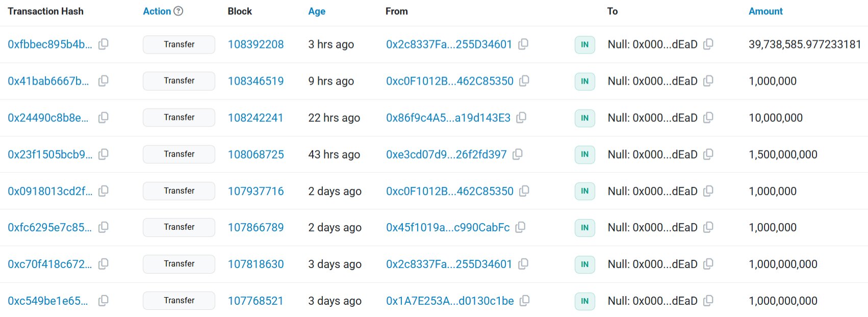The image size is (868, 317).
Task: Open transaction 0x41bab6667b
Action: pyautogui.click(x=48, y=81)
